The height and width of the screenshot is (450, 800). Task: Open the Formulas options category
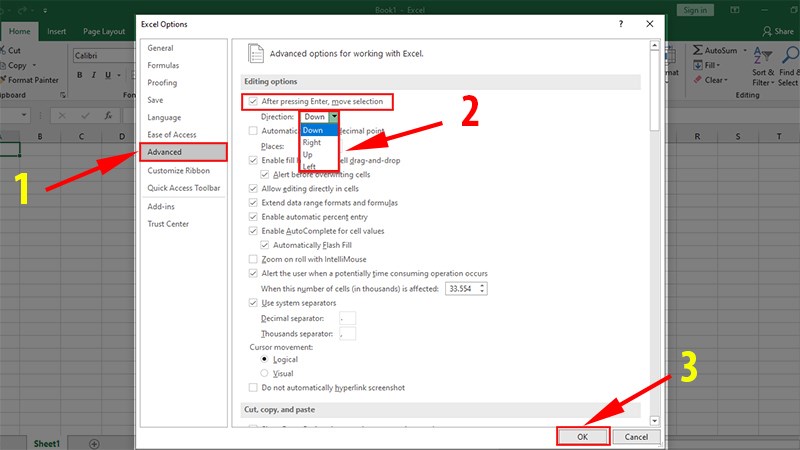click(x=163, y=65)
